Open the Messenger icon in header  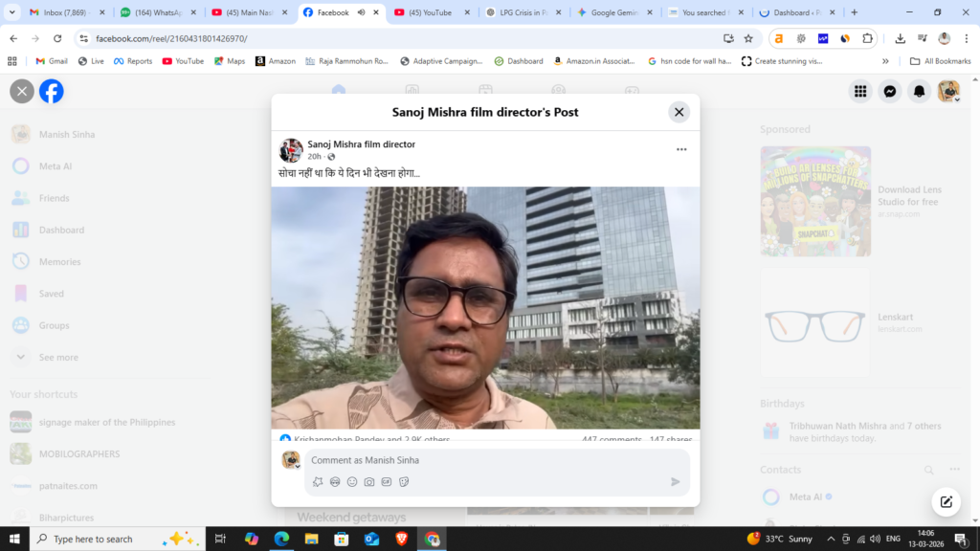(890, 91)
